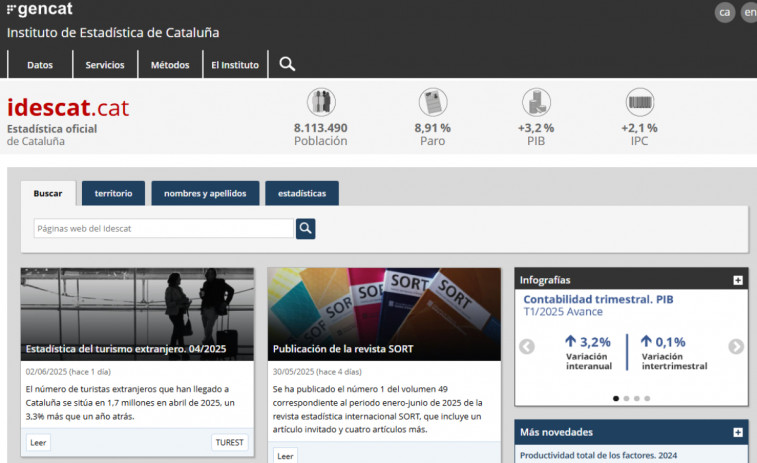
Task: Open Instituto de Estadística de Cataluña link
Action: tap(113, 32)
